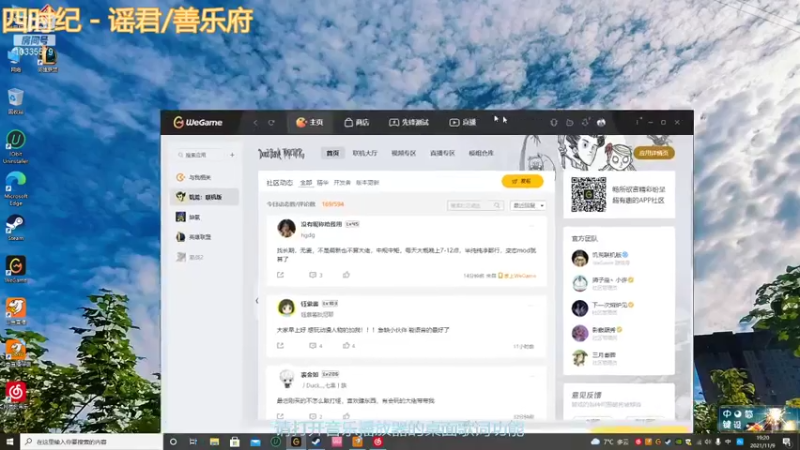Click the Windows taskbar search box
800x450 pixels.
[x=91, y=442]
